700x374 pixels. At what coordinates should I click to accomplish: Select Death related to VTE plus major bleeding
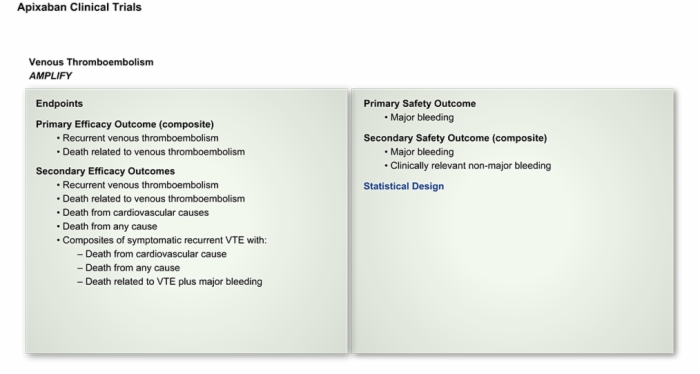174,282
